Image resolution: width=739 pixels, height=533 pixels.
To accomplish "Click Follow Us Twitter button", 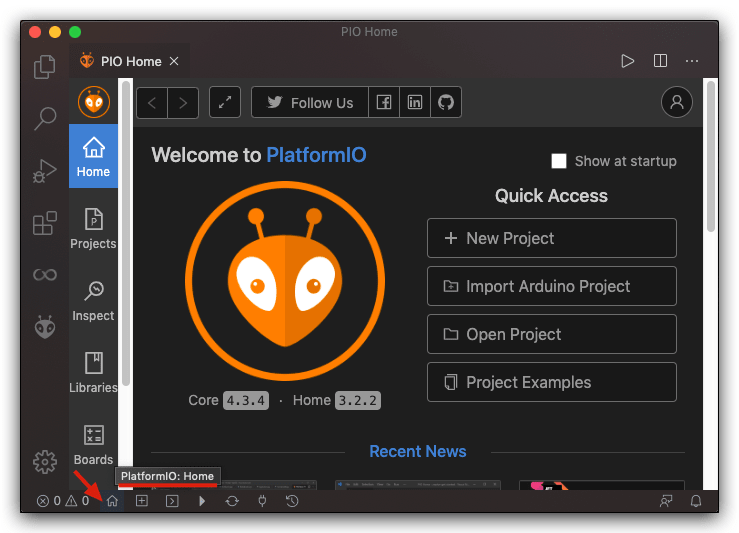I will (x=310, y=102).
